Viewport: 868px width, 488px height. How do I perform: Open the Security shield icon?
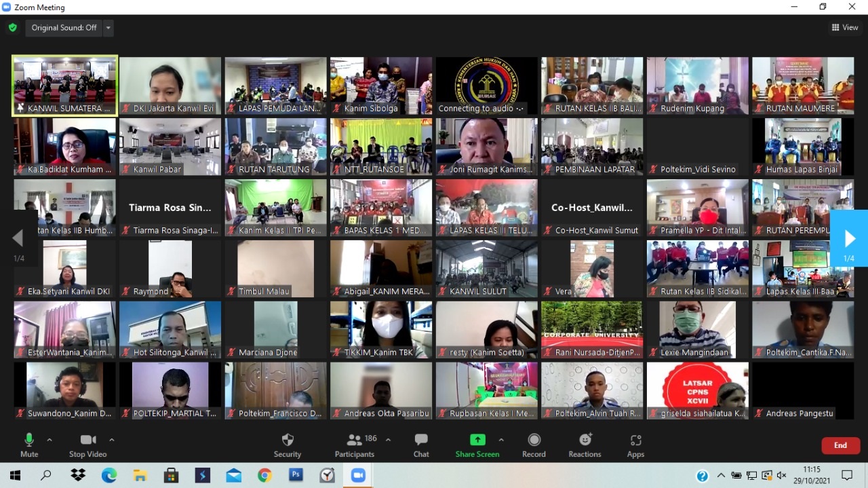tap(288, 440)
